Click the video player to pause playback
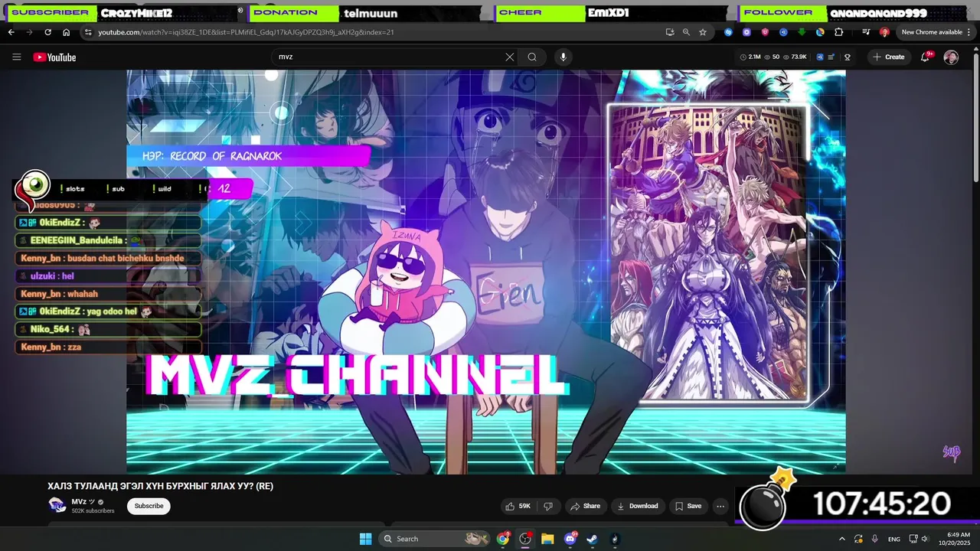980x551 pixels. [x=486, y=272]
